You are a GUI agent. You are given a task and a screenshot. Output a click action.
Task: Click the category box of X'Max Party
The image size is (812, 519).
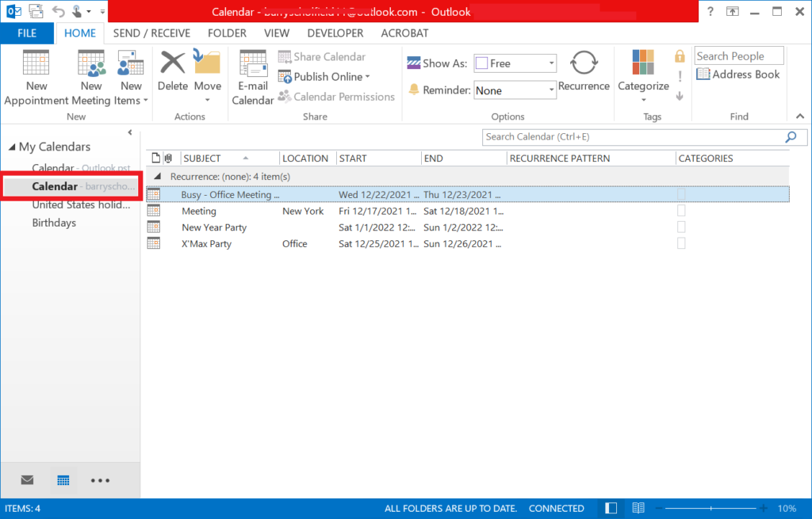pos(681,243)
